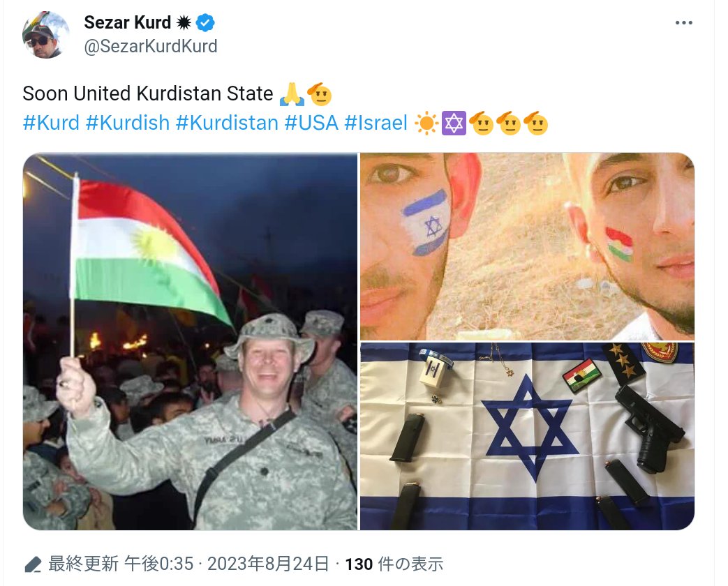Open the #Kurdish hashtag
This screenshot has height=586, width=728.
point(128,123)
